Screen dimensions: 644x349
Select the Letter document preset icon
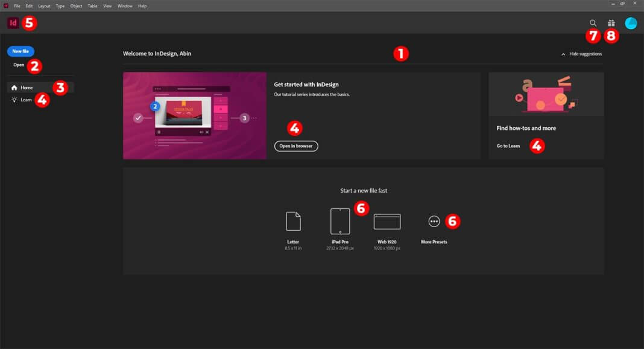coord(293,221)
